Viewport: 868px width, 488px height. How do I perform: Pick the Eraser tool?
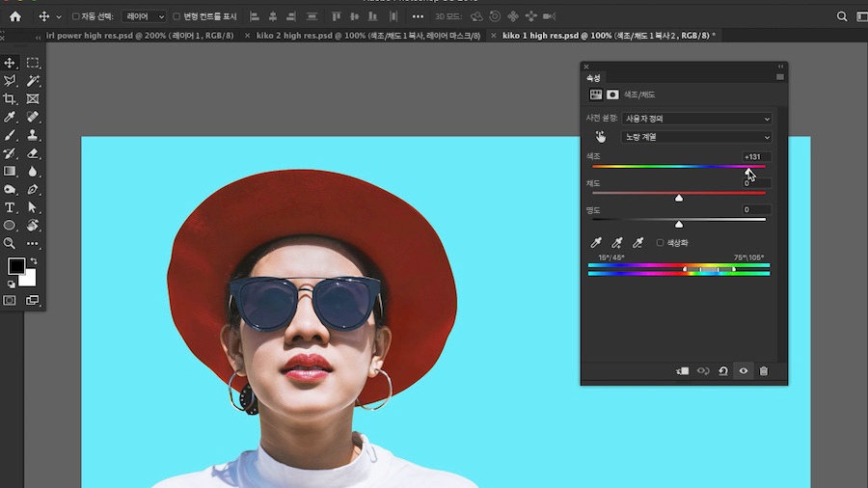tap(33, 153)
